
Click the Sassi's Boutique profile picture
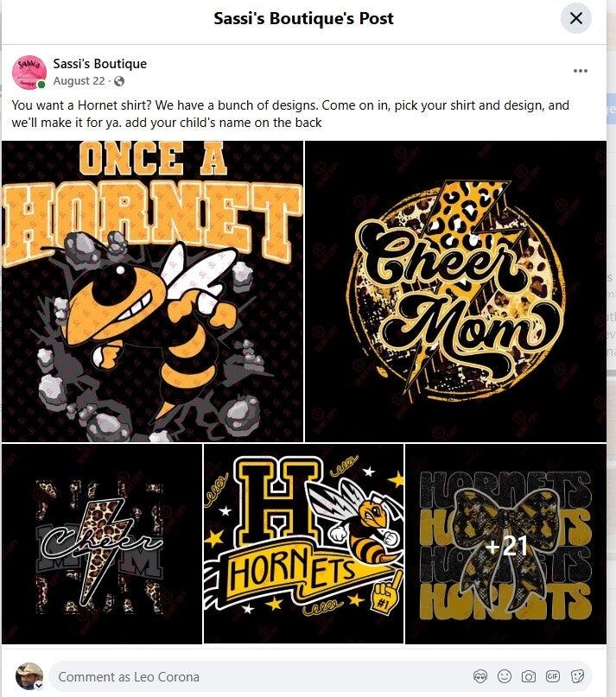point(29,72)
